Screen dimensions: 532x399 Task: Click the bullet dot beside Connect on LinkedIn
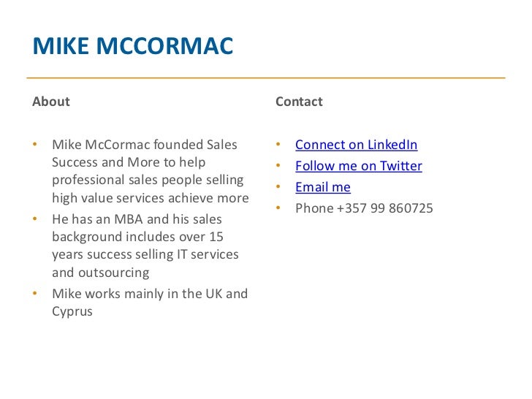coord(278,144)
